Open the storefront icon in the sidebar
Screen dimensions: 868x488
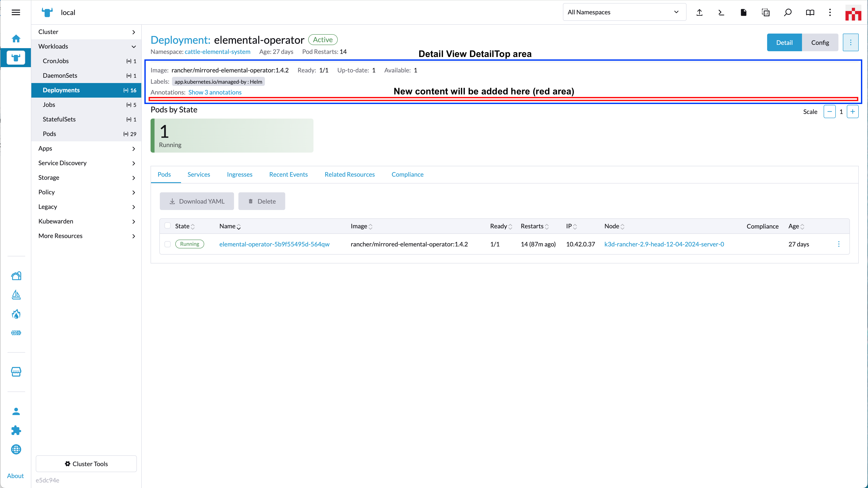click(x=16, y=372)
